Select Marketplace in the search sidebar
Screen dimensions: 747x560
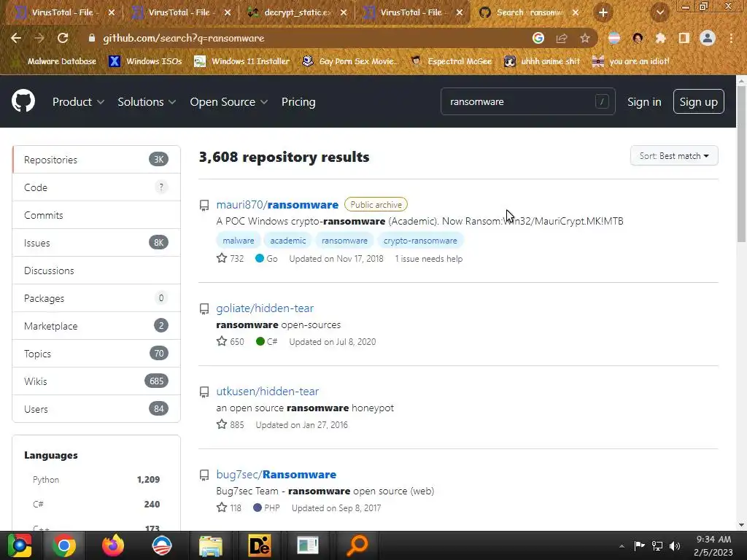pos(96,326)
